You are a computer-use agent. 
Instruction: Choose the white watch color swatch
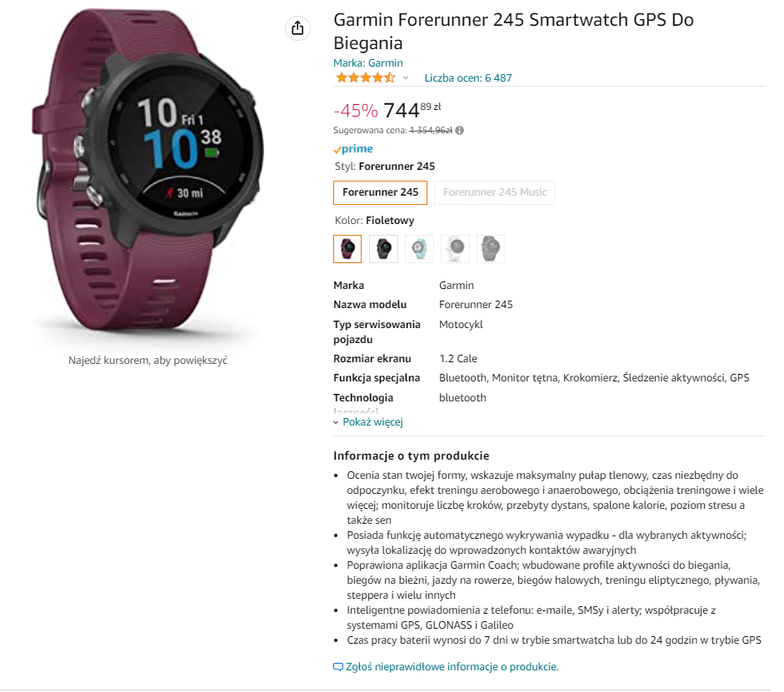pyautogui.click(x=455, y=249)
